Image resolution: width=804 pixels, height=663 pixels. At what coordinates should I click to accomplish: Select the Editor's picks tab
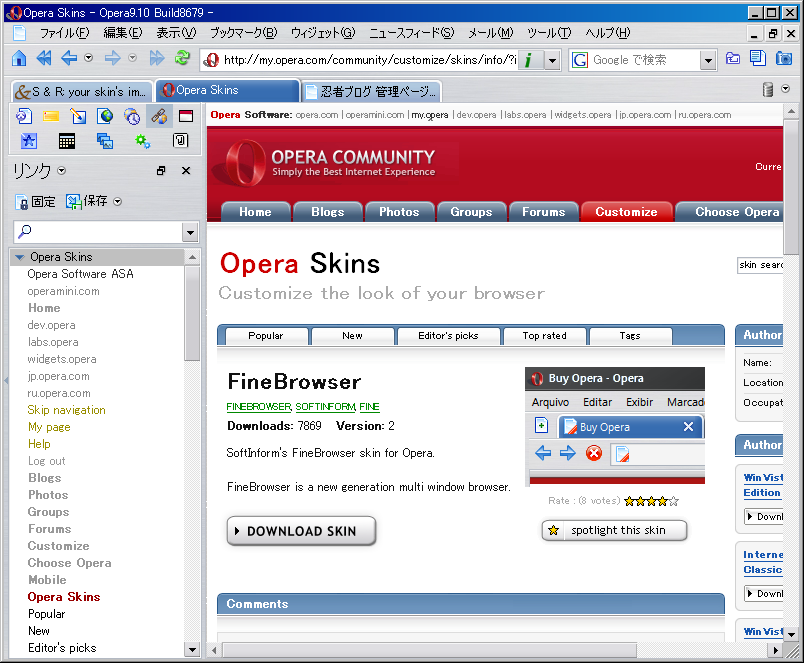point(448,336)
